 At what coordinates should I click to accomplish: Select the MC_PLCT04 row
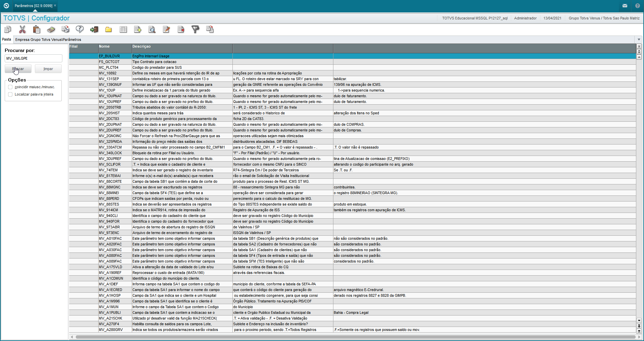point(353,68)
